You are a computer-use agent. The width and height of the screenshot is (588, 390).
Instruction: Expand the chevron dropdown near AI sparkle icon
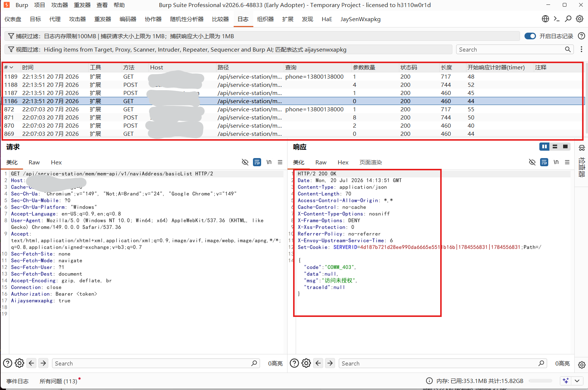[577, 381]
